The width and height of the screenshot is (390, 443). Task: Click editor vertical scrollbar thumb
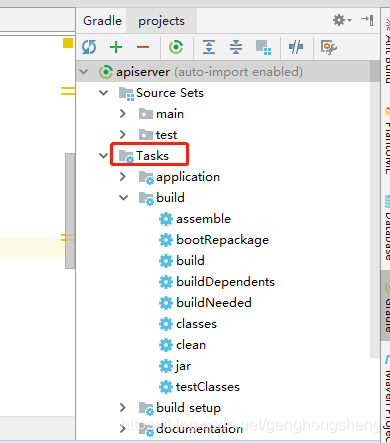70,211
